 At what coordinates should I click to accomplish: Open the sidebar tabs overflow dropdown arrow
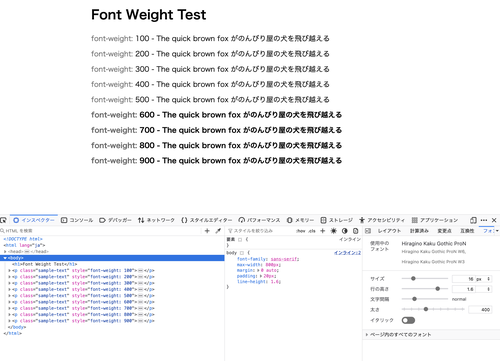497,231
